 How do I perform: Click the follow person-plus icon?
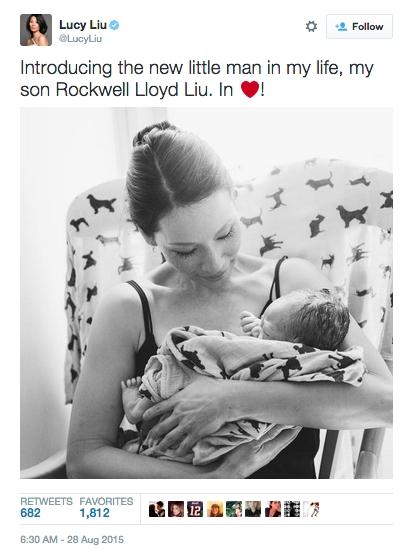[x=341, y=27]
